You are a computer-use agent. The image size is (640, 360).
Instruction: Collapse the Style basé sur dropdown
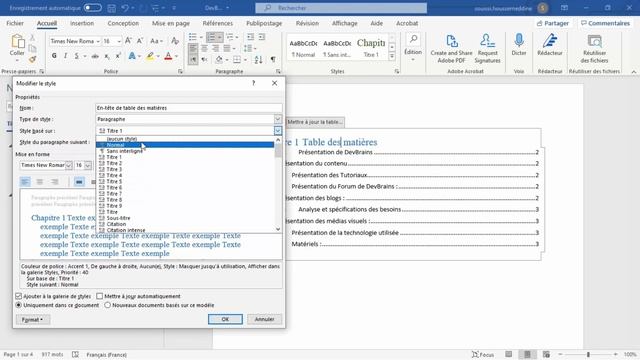[278, 131]
